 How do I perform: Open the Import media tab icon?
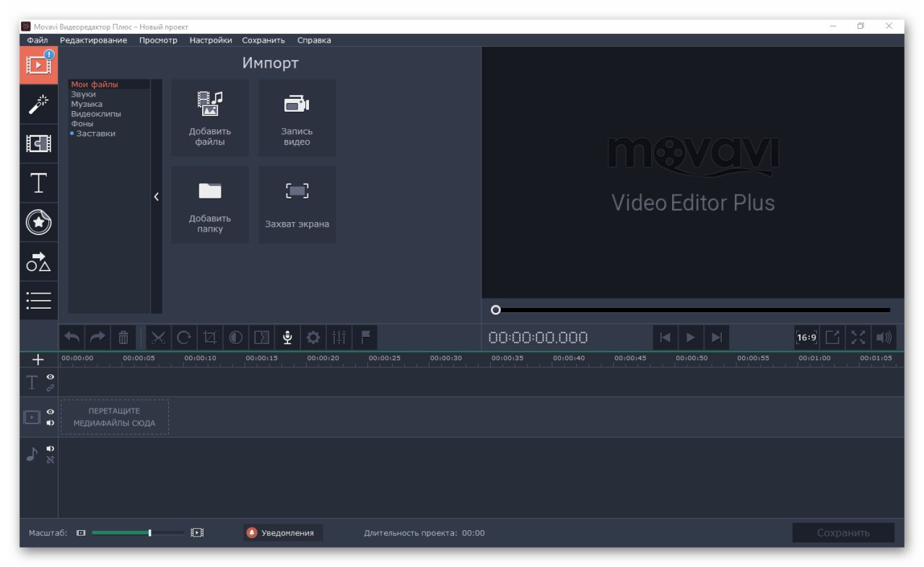(x=38, y=65)
